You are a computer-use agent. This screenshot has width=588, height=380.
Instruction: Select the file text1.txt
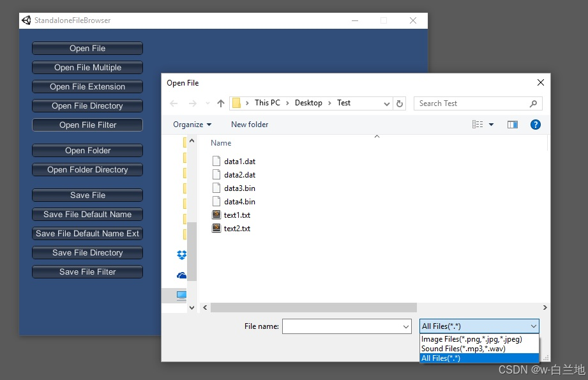[x=236, y=215]
